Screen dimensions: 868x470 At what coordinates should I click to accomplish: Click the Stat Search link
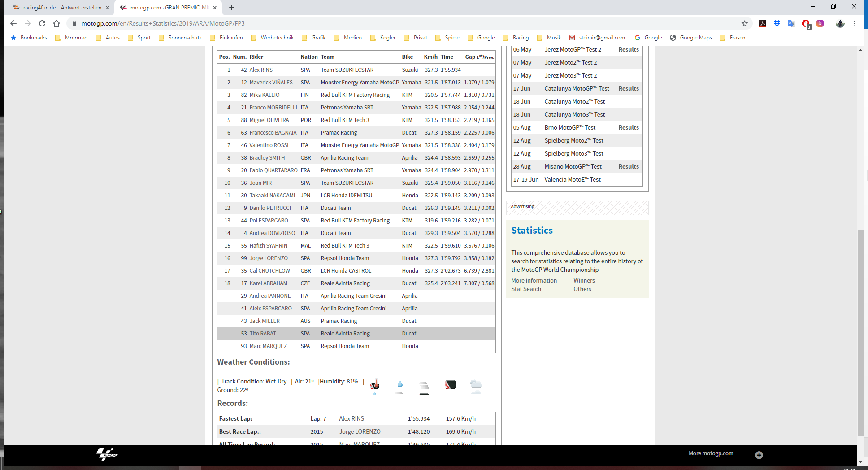(x=526, y=289)
